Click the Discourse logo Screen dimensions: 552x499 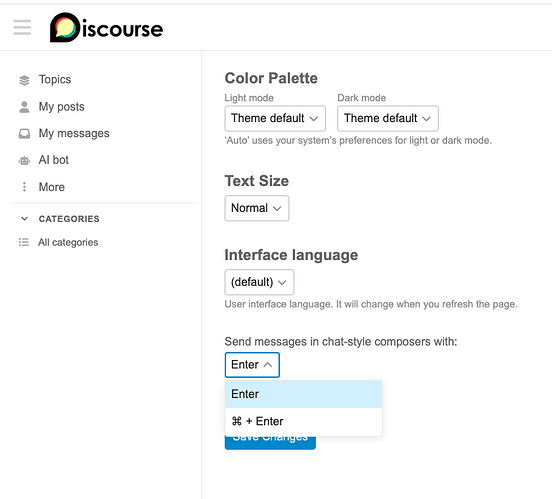tap(106, 27)
